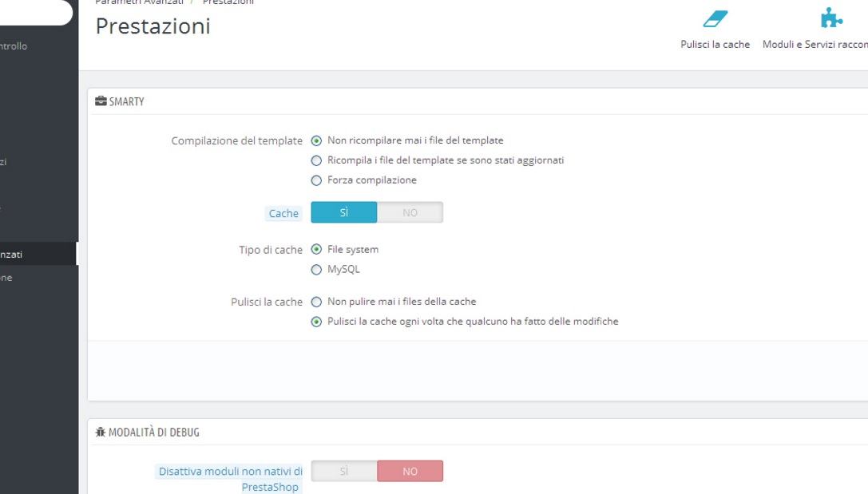
Task: Open Parametri Avanzati breadcrumb link
Action: 139,2
